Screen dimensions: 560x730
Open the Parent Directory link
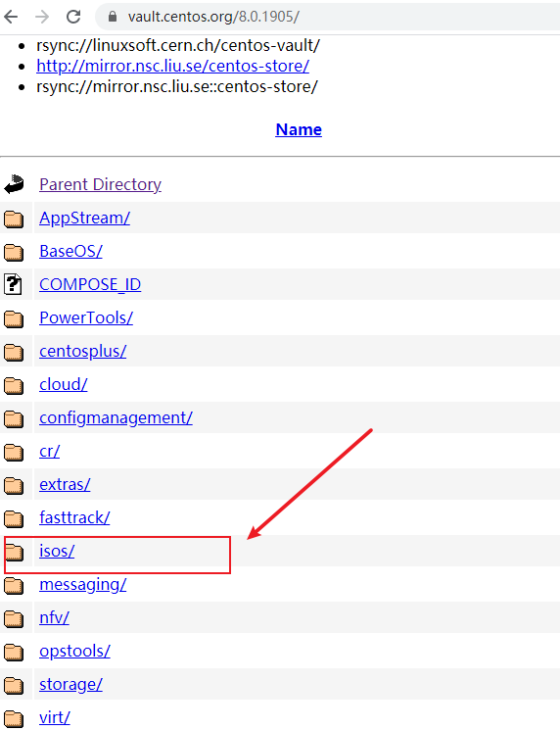(x=100, y=184)
